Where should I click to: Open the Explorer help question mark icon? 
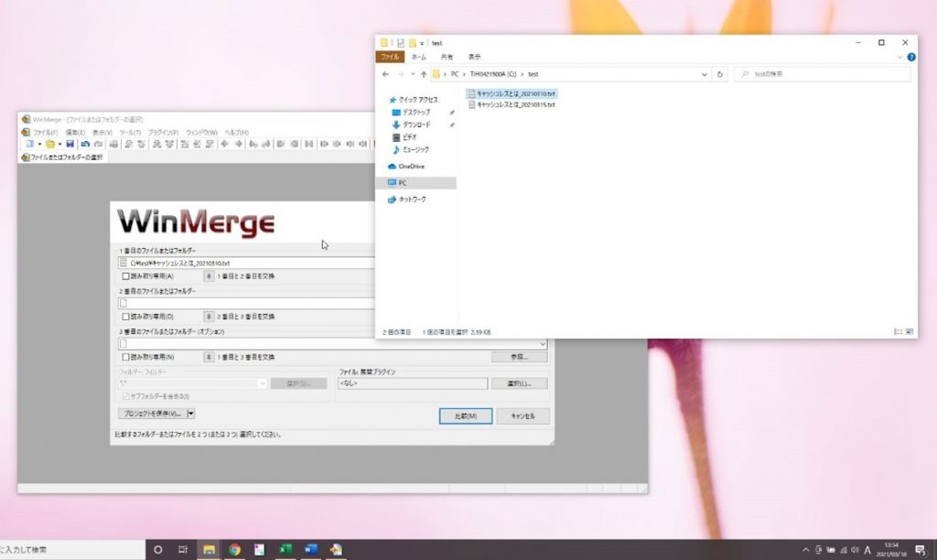911,58
